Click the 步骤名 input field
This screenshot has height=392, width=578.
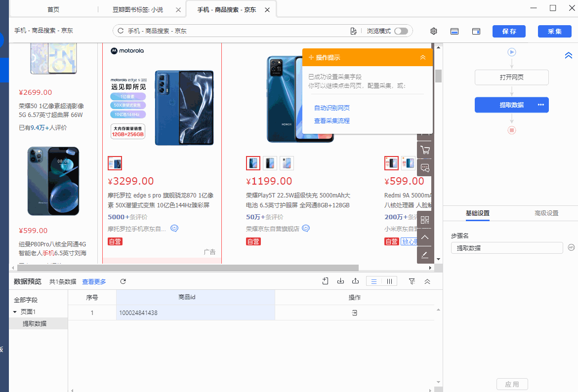coord(507,248)
